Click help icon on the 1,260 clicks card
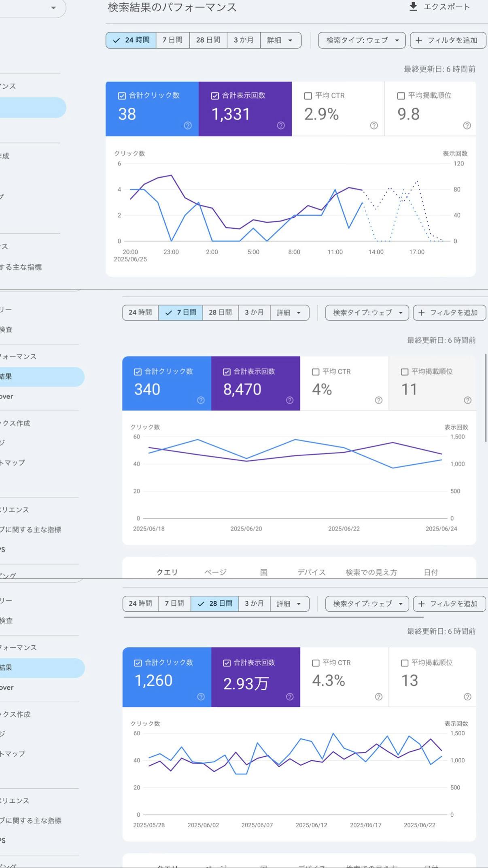The height and width of the screenshot is (868, 488). pos(201,697)
